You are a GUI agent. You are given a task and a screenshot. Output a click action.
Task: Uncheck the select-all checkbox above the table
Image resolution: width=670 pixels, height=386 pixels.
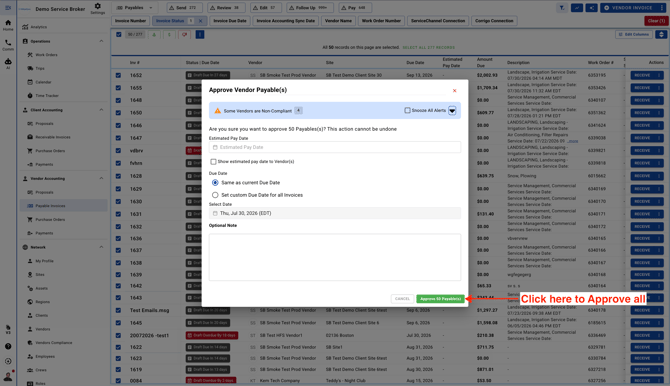pyautogui.click(x=118, y=35)
